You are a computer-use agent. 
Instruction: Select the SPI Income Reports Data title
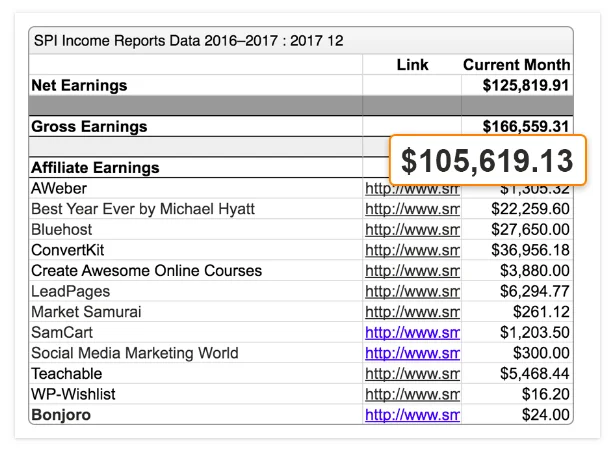tap(189, 40)
